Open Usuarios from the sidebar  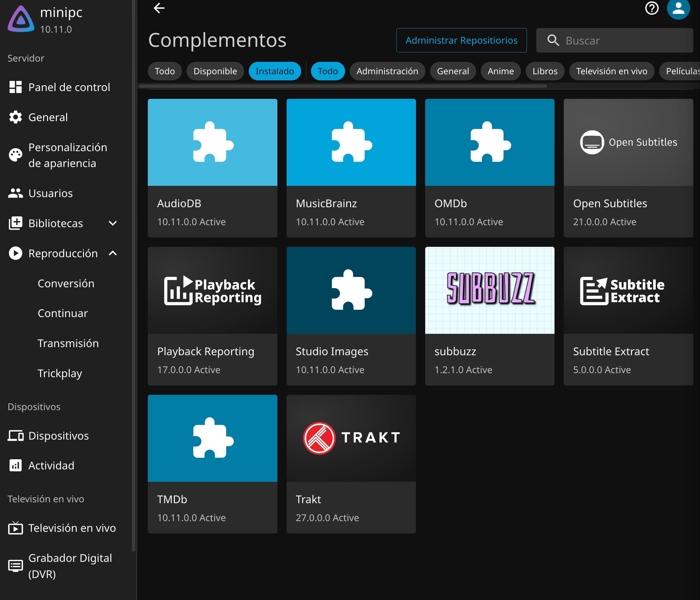click(x=50, y=193)
